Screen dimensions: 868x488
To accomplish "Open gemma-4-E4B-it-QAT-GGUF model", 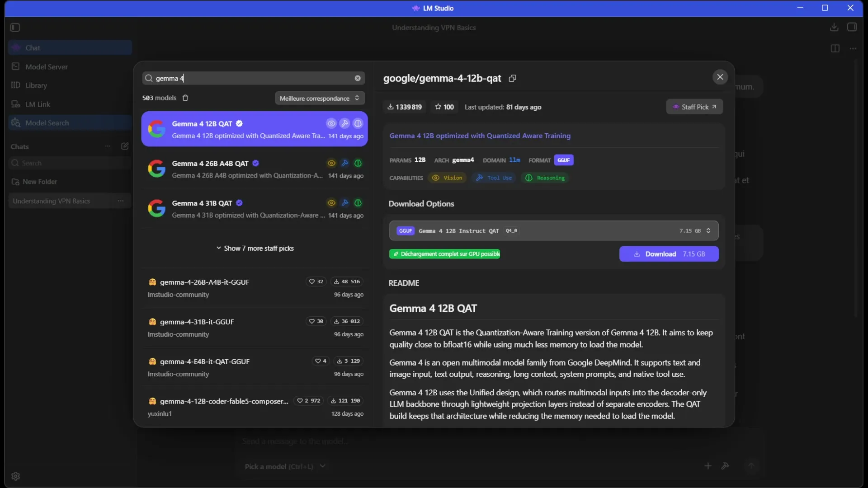I will (x=254, y=368).
